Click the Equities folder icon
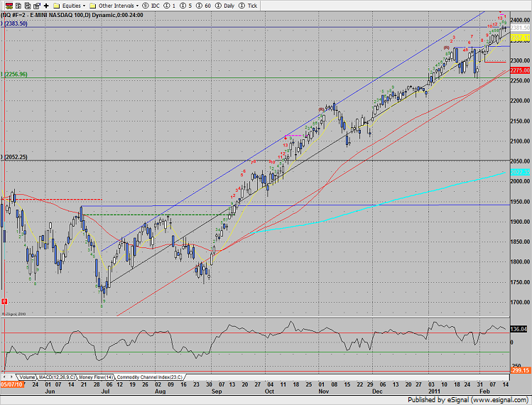Image resolution: width=532 pixels, height=405 pixels. (x=57, y=6)
